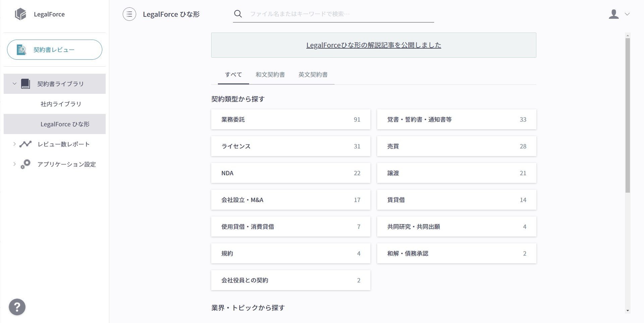Click the LegalForce brand name text
Image resolution: width=644 pixels, height=323 pixels.
click(49, 14)
